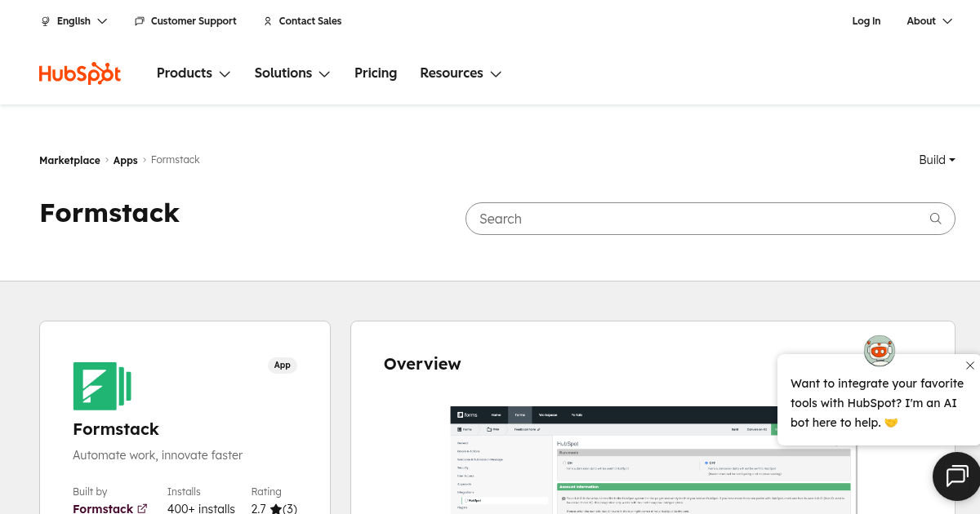Open Customer Support link
Screen dimensions: 980x514
click(194, 21)
